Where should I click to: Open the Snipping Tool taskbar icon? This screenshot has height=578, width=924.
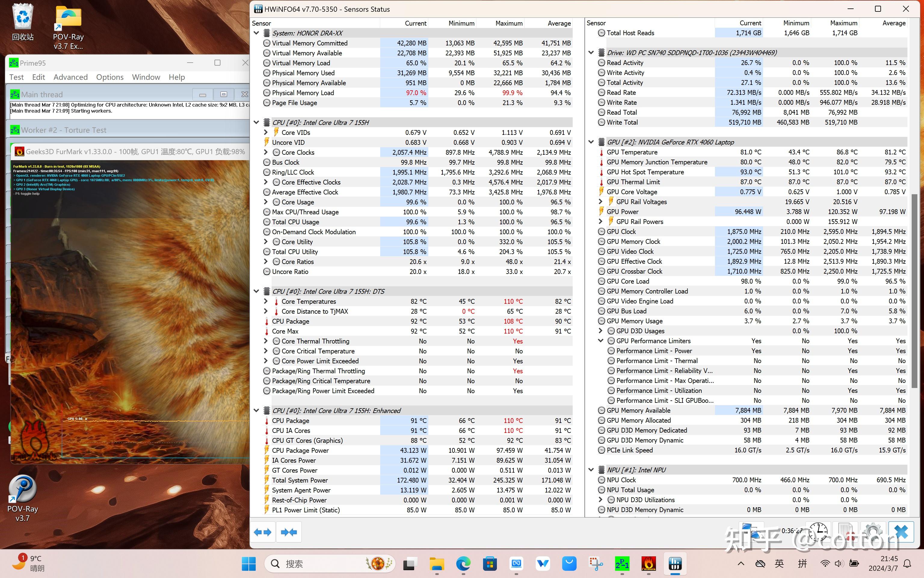[x=596, y=564]
